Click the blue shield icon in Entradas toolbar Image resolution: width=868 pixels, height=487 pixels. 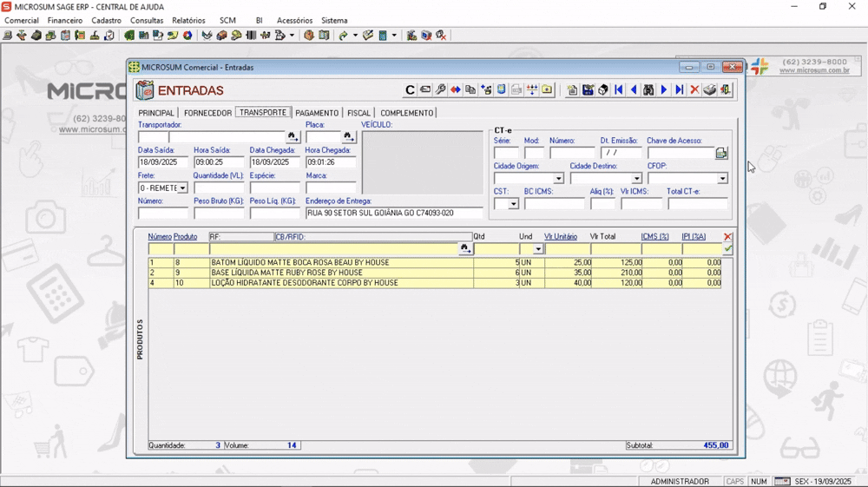pyautogui.click(x=501, y=89)
